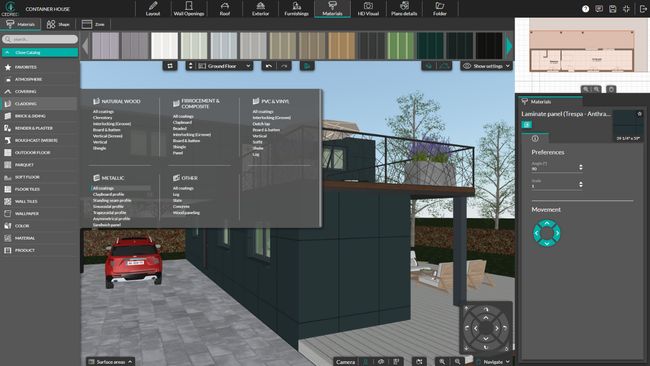Click the catalog search field
This screenshot has width=650, height=366.
click(40, 39)
